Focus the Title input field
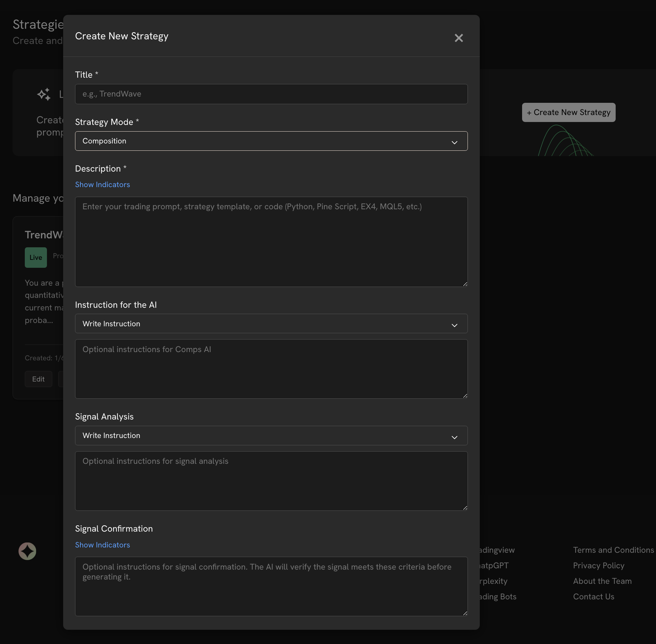Image resolution: width=656 pixels, height=644 pixels. pyautogui.click(x=271, y=94)
